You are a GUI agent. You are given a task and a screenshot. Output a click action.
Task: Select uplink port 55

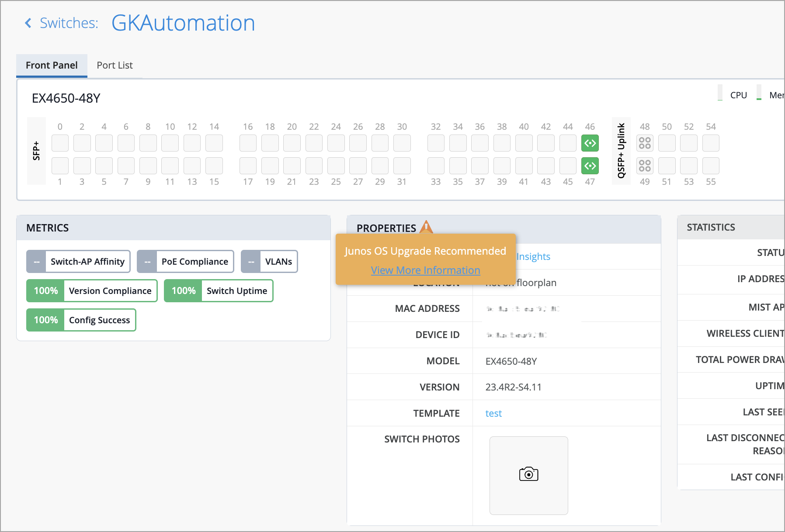click(x=711, y=166)
